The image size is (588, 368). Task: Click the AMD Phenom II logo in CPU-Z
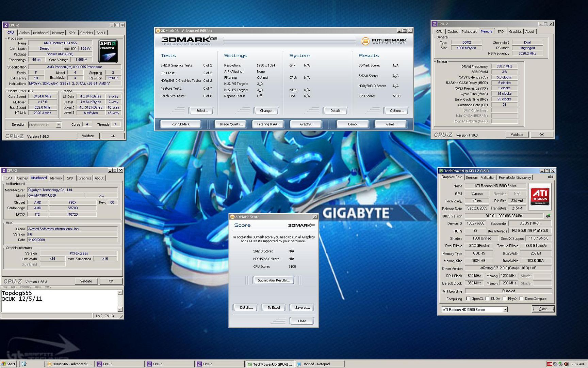click(108, 51)
